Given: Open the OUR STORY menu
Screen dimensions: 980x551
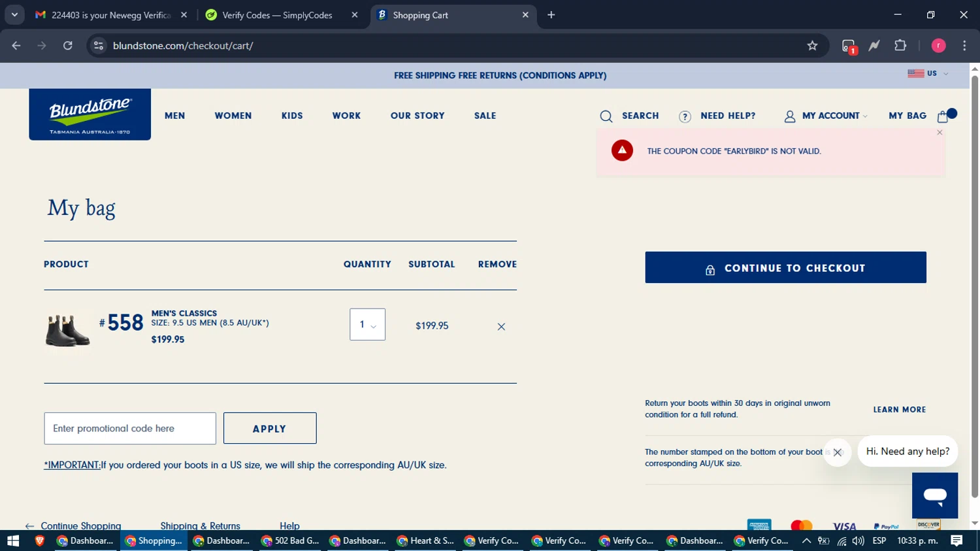Looking at the screenshot, I should (x=417, y=116).
